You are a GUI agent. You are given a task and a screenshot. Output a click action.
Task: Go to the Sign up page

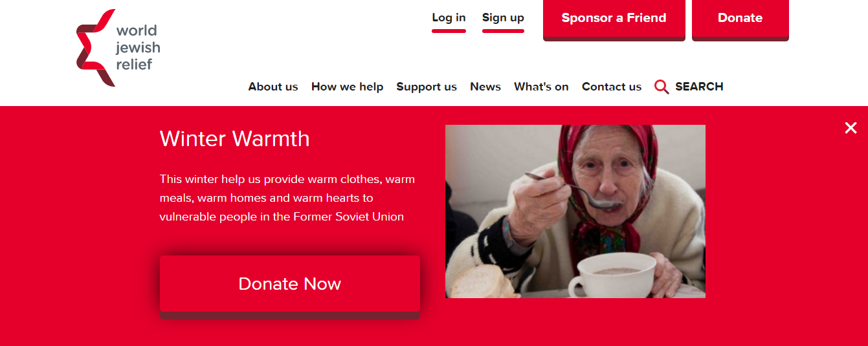click(503, 18)
